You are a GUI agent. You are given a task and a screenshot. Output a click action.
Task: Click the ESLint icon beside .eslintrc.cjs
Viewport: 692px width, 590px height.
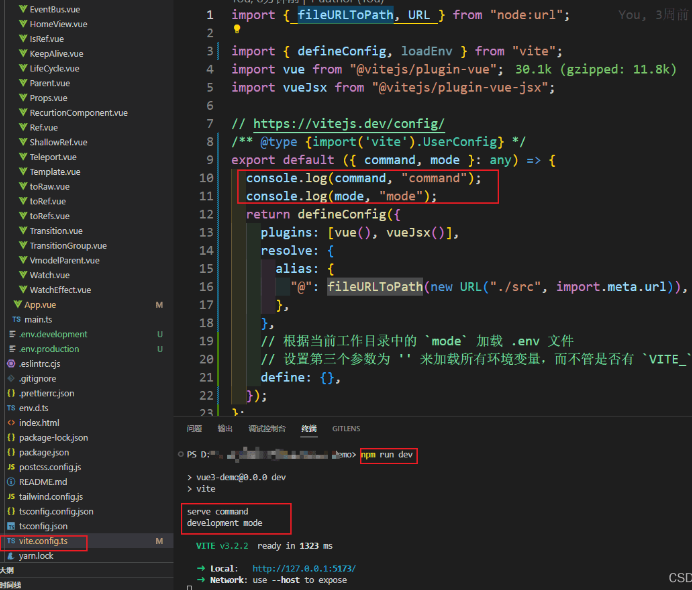[11, 364]
